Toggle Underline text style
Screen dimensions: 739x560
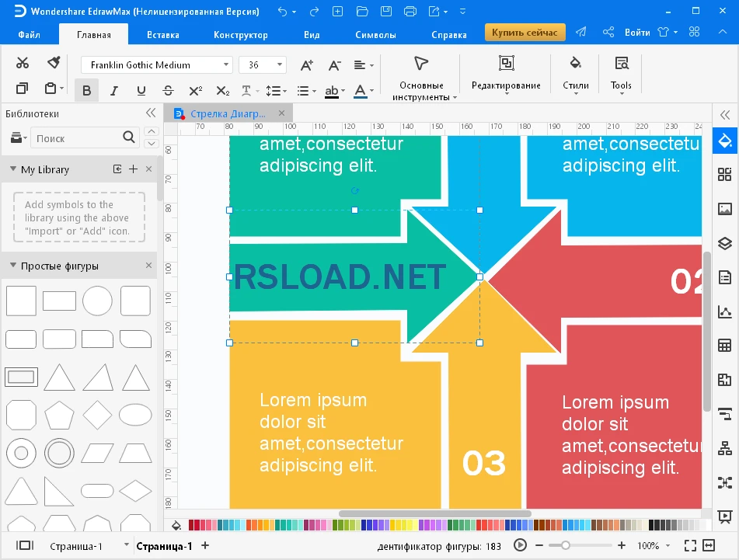point(141,91)
